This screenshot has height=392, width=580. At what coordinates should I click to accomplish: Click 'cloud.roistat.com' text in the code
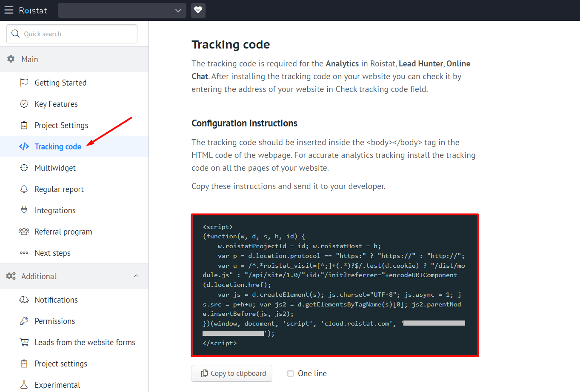(357, 323)
